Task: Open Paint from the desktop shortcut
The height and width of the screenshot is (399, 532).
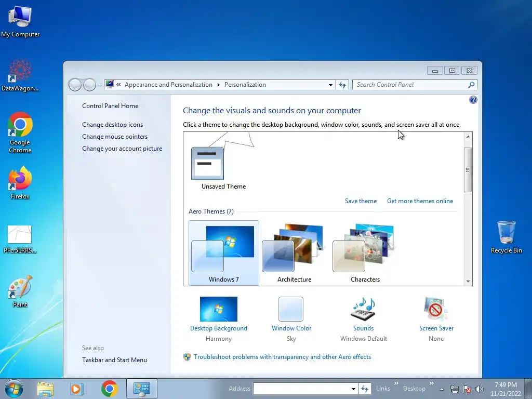Action: pyautogui.click(x=20, y=292)
